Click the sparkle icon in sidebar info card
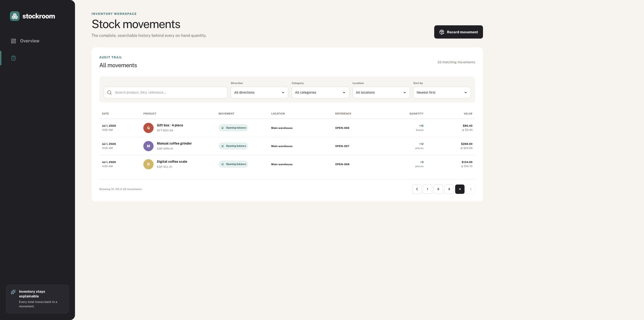The image size is (644, 320). 13,292
